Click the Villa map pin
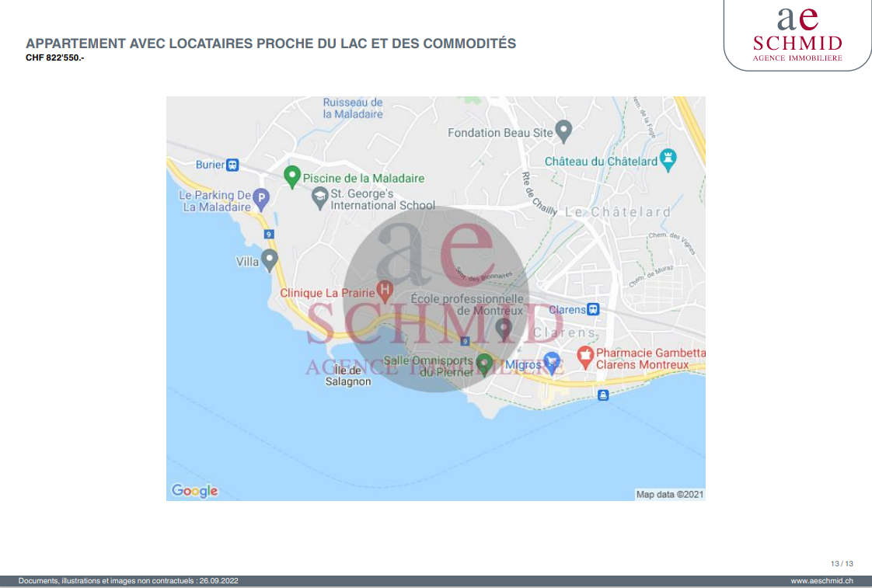The width and height of the screenshot is (872, 588). pyautogui.click(x=270, y=259)
